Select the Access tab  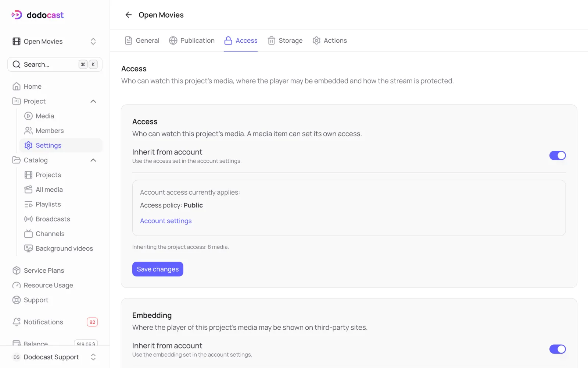point(241,40)
